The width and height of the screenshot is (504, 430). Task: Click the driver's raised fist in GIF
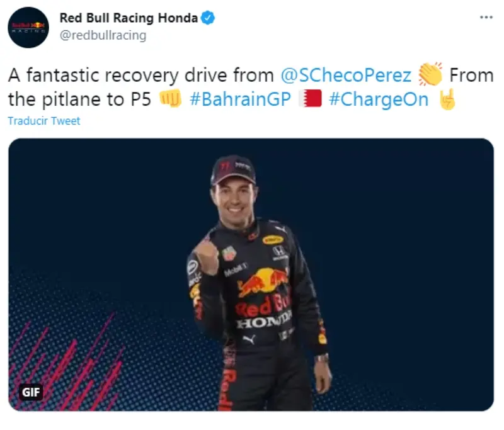(x=206, y=256)
